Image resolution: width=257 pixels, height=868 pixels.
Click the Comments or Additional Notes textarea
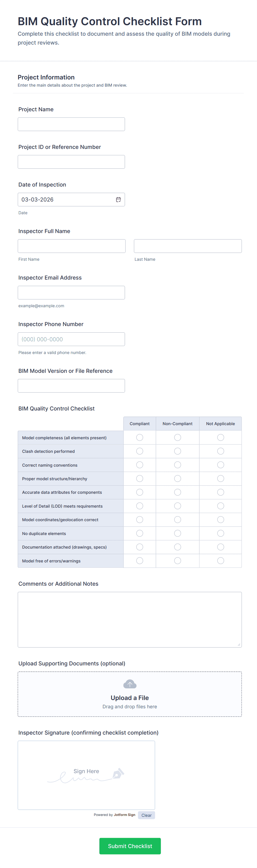coord(130,620)
